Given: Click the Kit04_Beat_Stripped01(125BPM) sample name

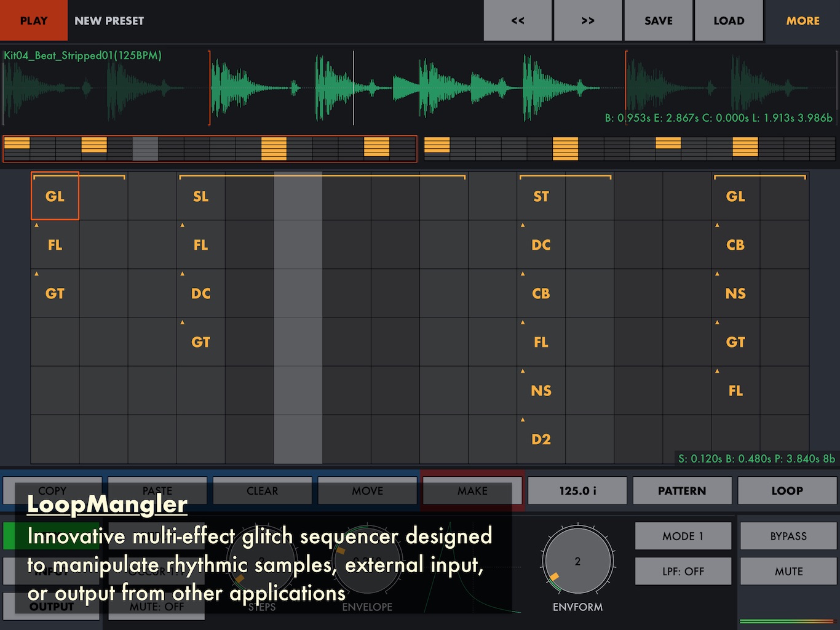Looking at the screenshot, I should click(83, 55).
